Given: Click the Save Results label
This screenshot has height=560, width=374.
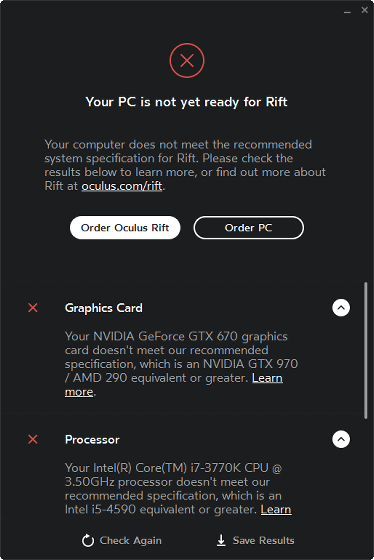Looking at the screenshot, I should click(x=264, y=540).
